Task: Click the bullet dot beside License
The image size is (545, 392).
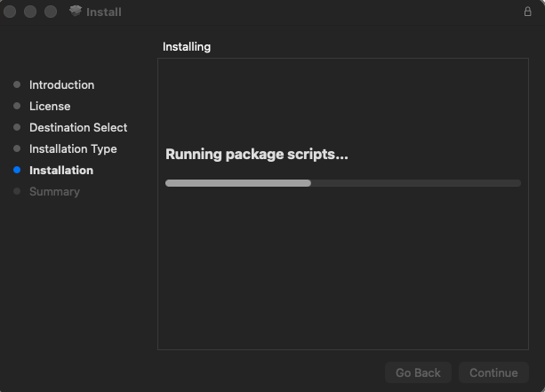Action: click(17, 107)
